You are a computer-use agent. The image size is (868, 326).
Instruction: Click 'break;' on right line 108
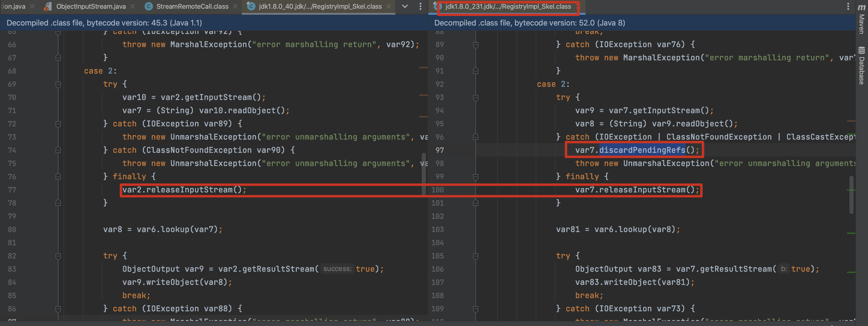[589, 295]
